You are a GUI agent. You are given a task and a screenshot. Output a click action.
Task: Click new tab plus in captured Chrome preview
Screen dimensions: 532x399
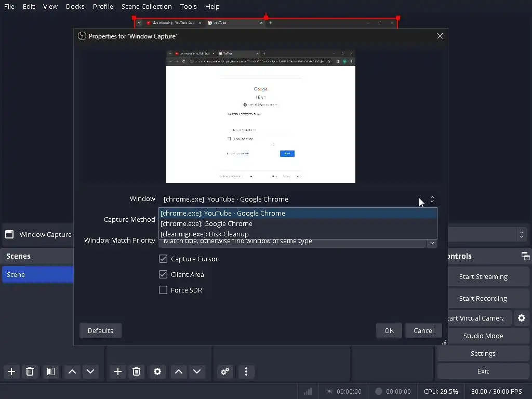pos(263,54)
